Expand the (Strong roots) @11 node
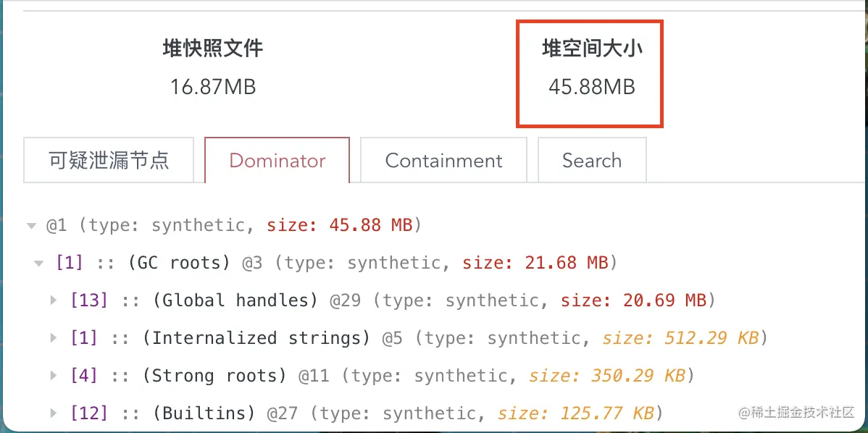Screen dimensions: 868x433 54,376
